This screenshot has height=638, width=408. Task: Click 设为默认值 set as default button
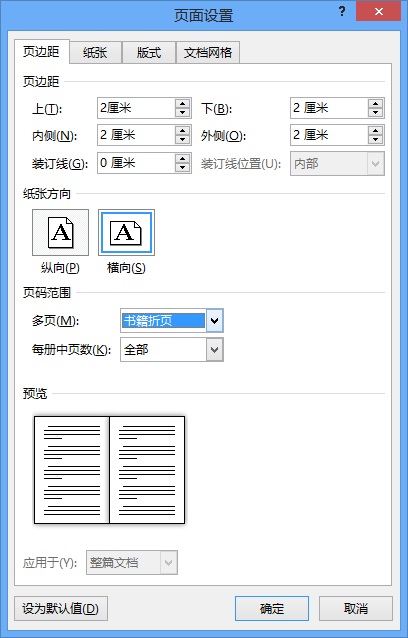click(61, 609)
